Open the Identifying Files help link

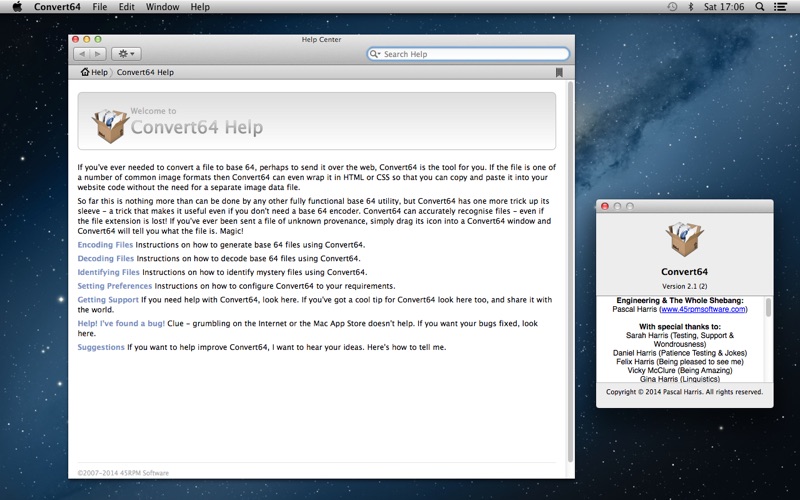click(x=109, y=272)
